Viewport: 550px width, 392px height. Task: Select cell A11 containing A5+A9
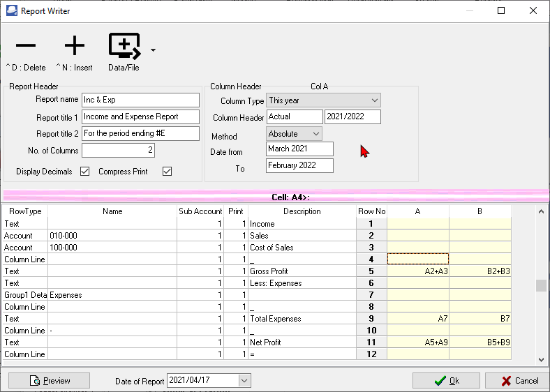(x=418, y=342)
